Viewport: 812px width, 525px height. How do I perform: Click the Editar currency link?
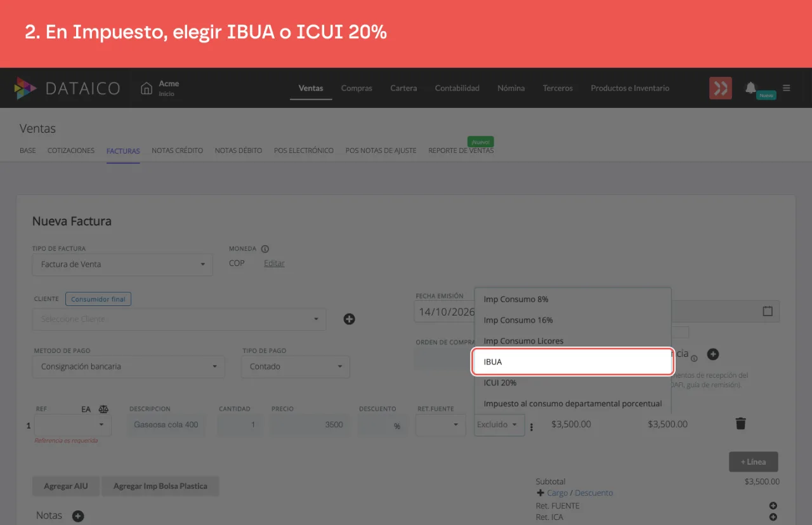click(274, 263)
